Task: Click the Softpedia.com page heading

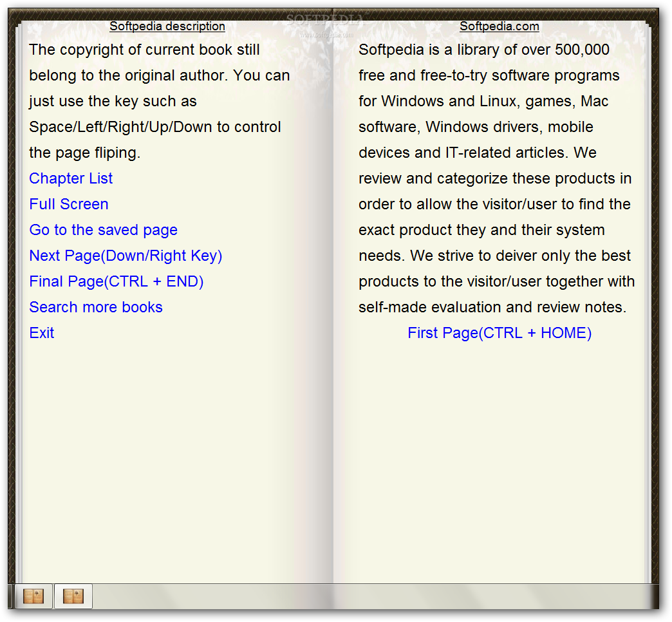Action: click(x=499, y=26)
